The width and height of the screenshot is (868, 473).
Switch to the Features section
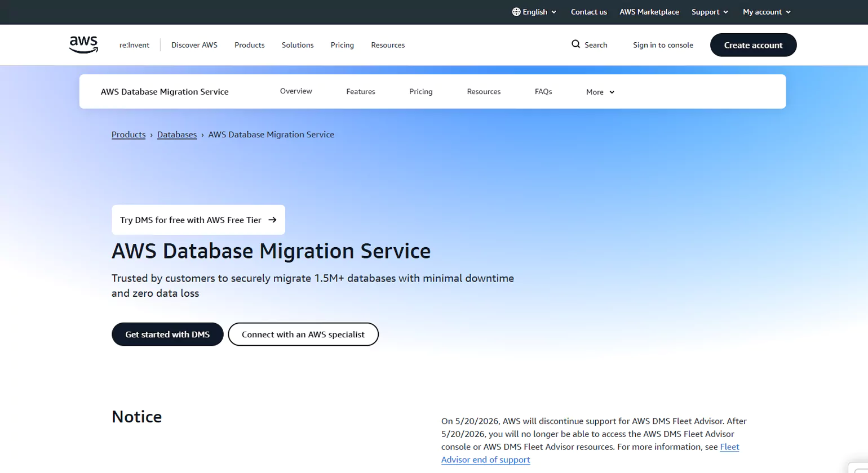pyautogui.click(x=360, y=91)
